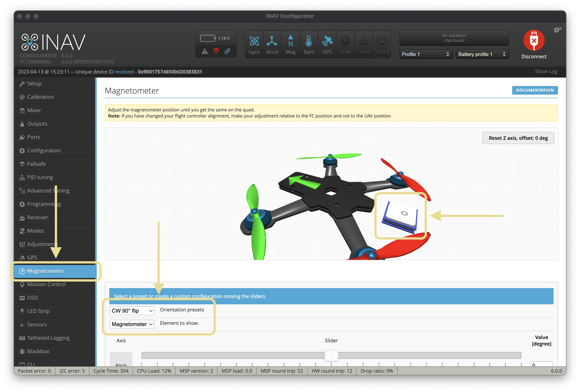
Task: Click the DOCUMENTATION button
Action: pos(535,90)
